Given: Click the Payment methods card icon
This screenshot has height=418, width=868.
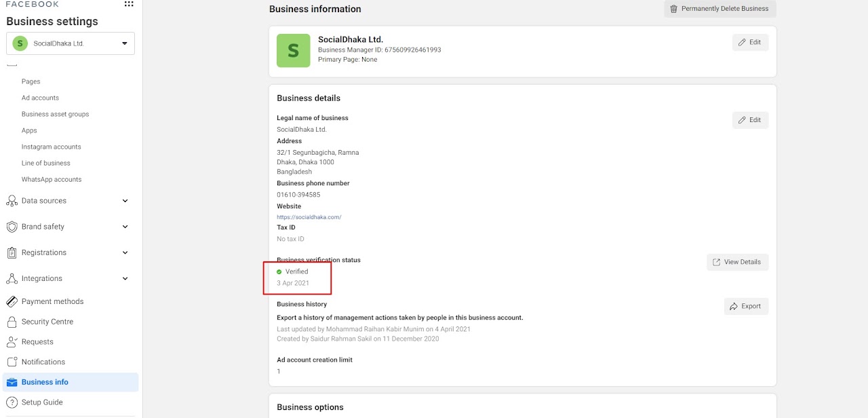Looking at the screenshot, I should point(12,301).
